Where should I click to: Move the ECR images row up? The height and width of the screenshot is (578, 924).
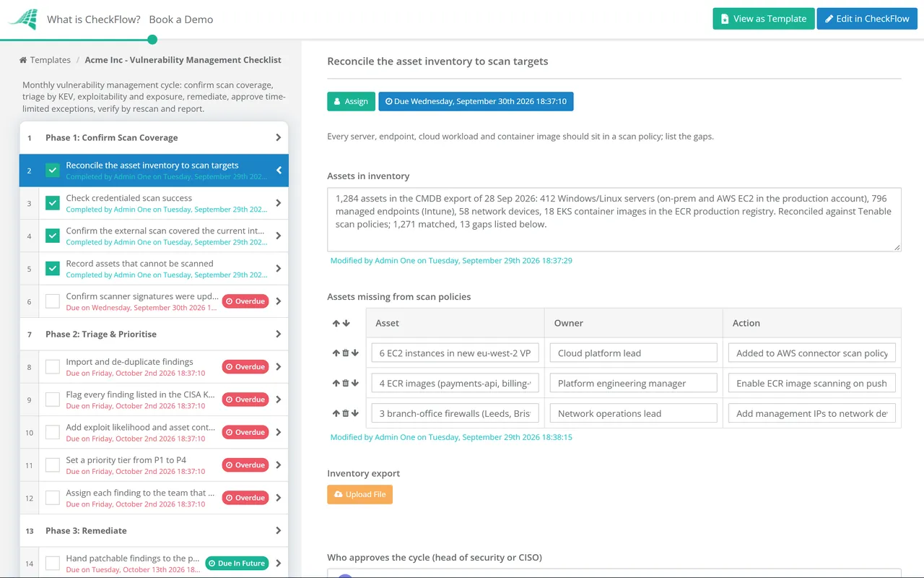(336, 384)
